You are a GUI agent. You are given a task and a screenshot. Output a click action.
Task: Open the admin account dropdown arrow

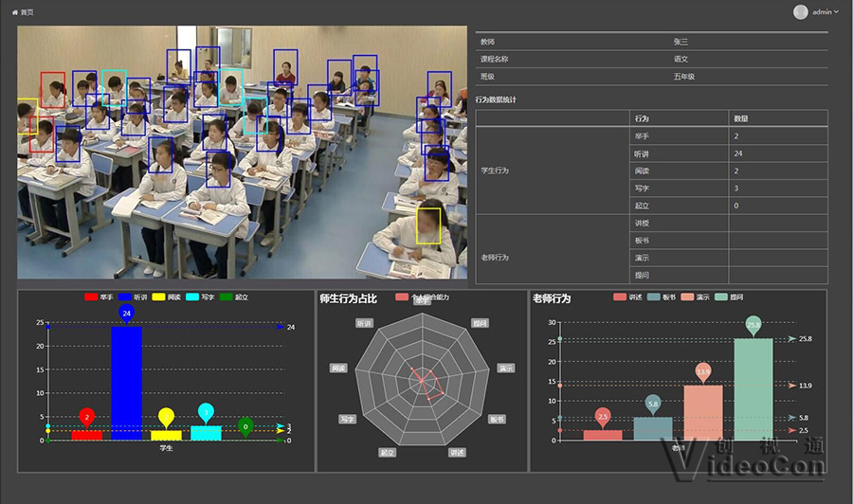[x=836, y=12]
